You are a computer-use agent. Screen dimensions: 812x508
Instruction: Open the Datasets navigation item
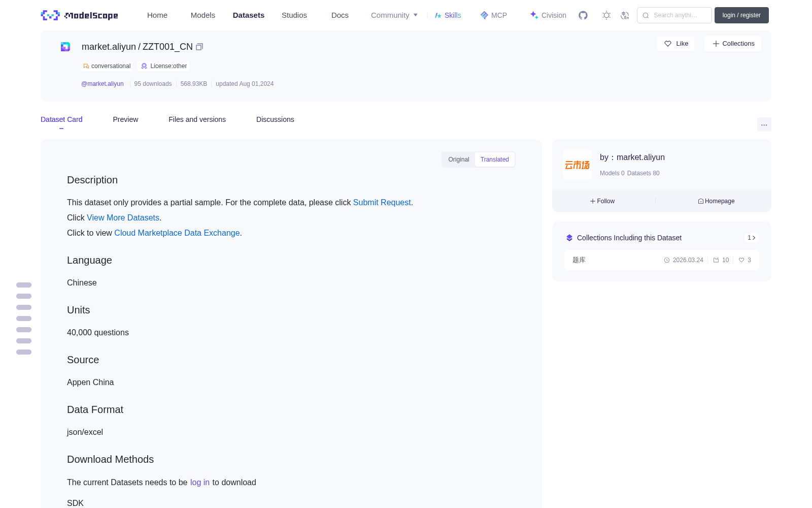tap(249, 15)
